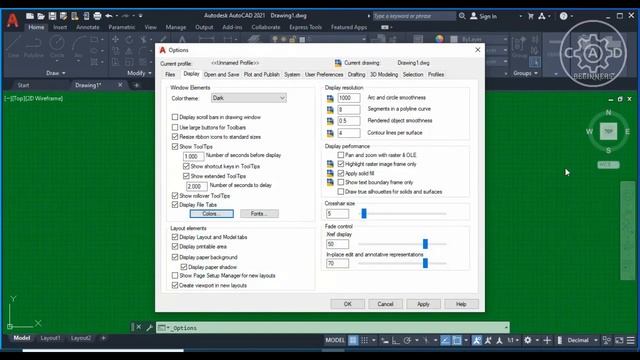Select the Move tool in Modify panel
This screenshot has width=640, height=360.
click(116, 39)
